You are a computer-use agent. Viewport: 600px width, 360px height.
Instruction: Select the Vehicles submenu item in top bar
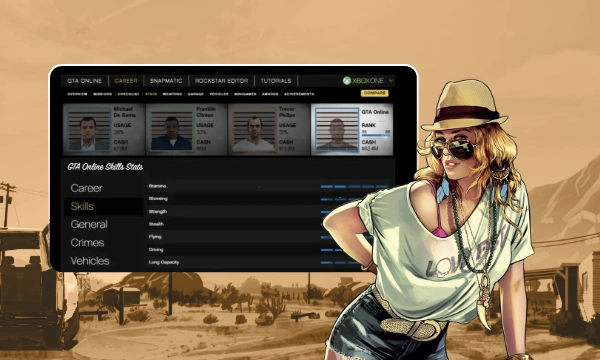coord(219,94)
